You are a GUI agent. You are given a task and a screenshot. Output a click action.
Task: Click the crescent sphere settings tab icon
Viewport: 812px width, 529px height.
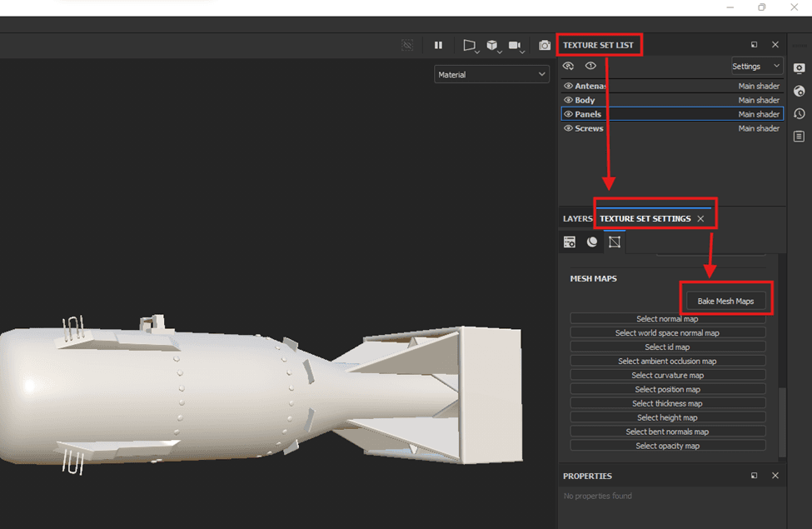tap(592, 242)
